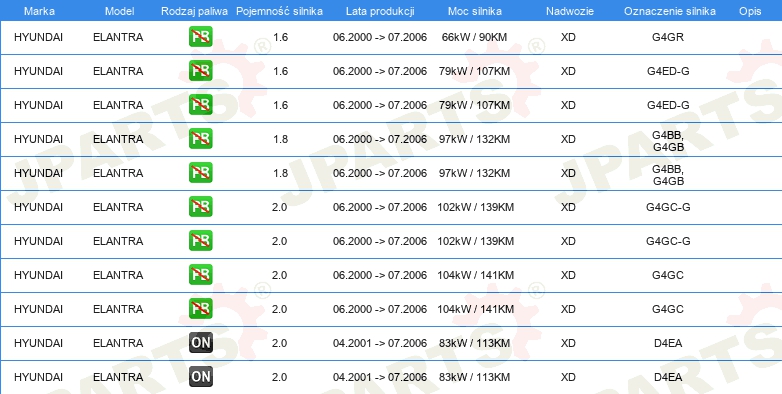Click the petrol icon in the first G4BB, G4GB row
Screen dimensions: 782x394
tap(200, 139)
